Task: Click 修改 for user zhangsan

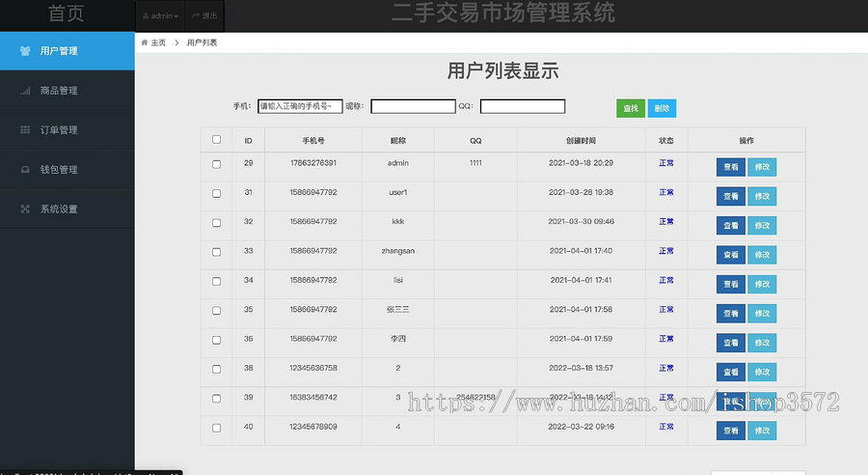Action: pyautogui.click(x=762, y=255)
